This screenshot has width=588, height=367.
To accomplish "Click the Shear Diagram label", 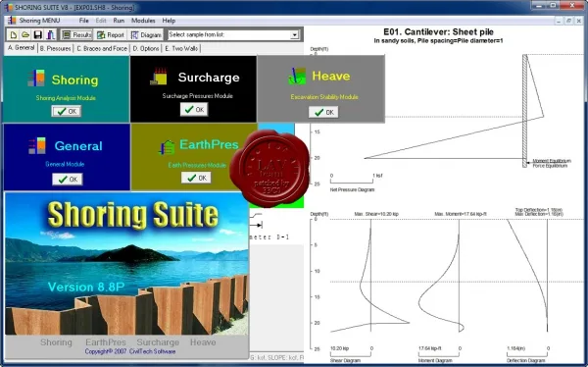I will 345,360.
